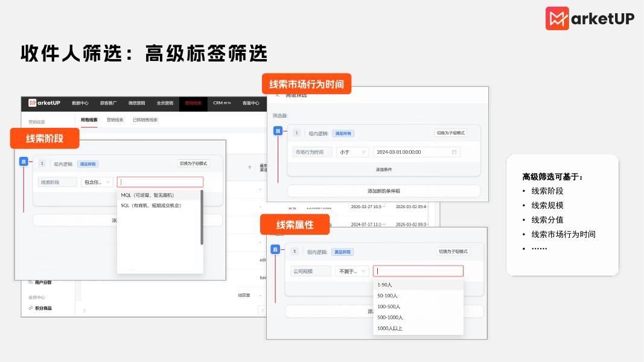Toggle the 满足所有 logic tag in 线索阶段 dialog
The width and height of the screenshot is (644, 362).
pyautogui.click(x=87, y=164)
